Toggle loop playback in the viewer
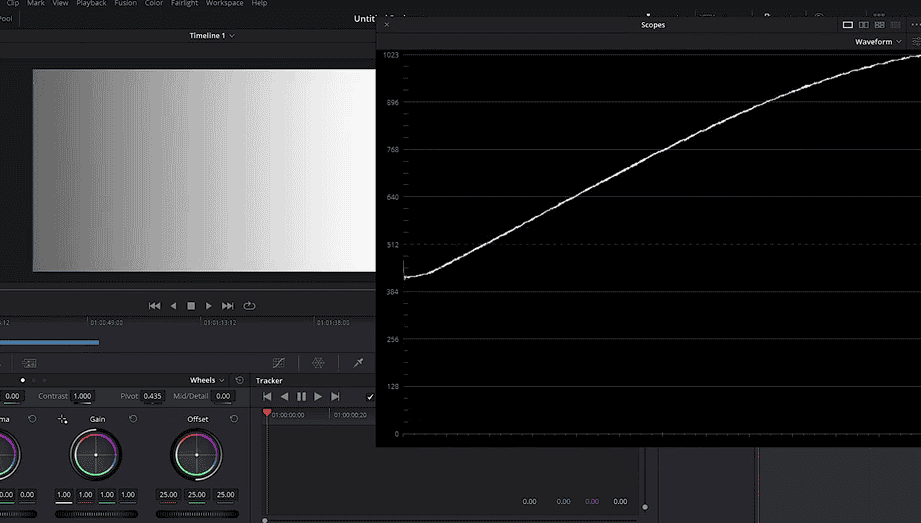Image resolution: width=921 pixels, height=523 pixels. pyautogui.click(x=249, y=306)
